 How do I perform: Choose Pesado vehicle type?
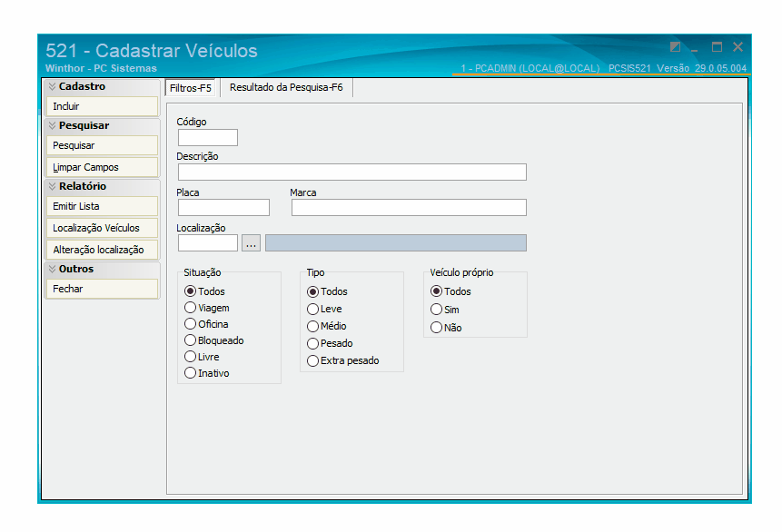pos(330,343)
